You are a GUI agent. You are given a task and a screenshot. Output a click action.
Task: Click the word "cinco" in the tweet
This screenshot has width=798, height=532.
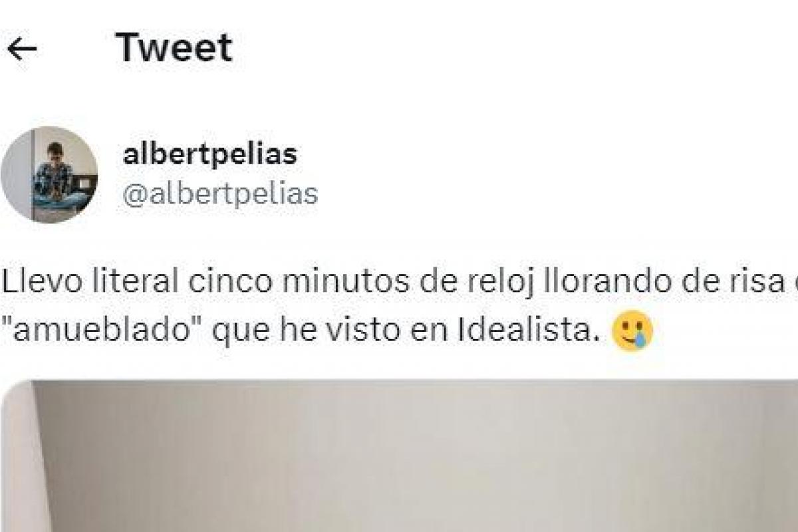point(225,282)
